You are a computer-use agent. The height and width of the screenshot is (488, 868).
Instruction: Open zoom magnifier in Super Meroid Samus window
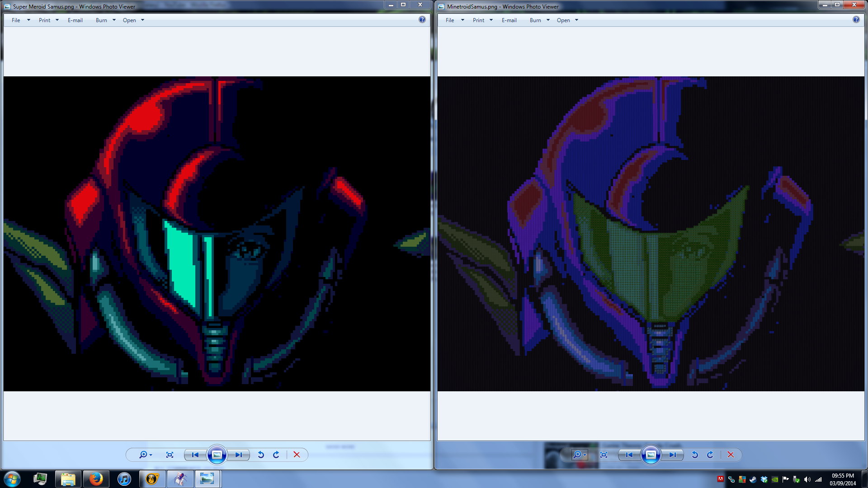click(145, 455)
